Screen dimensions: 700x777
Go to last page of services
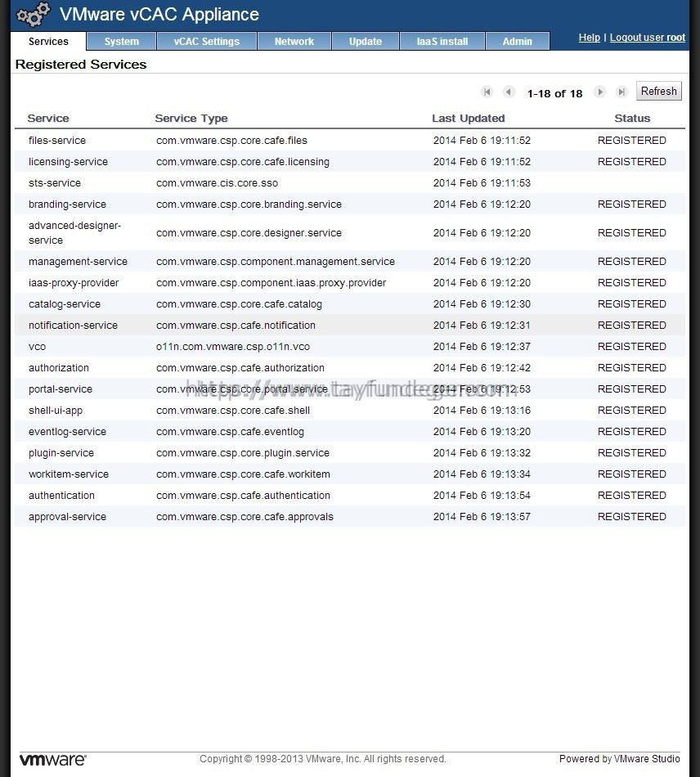[x=621, y=92]
